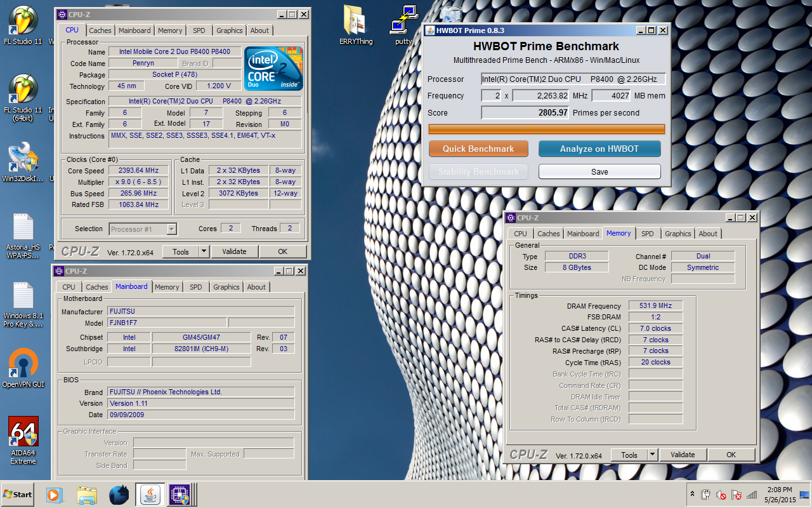Switch to SPD tab in top CPU-Z window
This screenshot has width=812, height=508.
point(199,30)
